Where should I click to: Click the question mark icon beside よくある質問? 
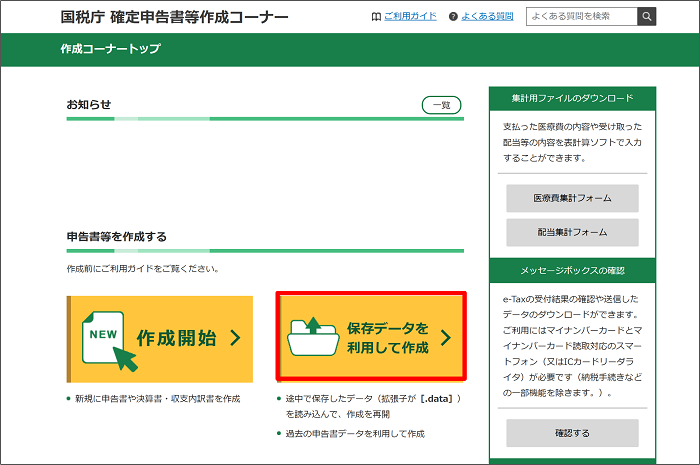click(453, 17)
